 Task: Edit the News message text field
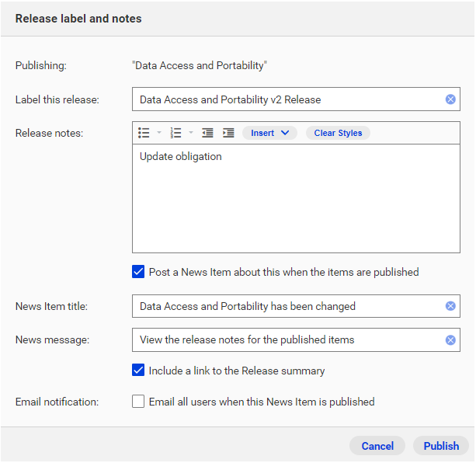point(288,340)
